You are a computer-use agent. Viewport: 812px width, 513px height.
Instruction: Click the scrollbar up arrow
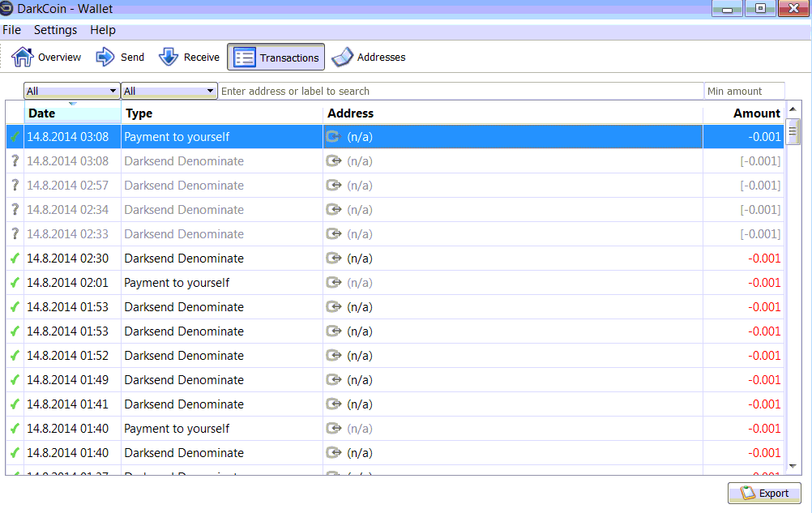point(793,109)
